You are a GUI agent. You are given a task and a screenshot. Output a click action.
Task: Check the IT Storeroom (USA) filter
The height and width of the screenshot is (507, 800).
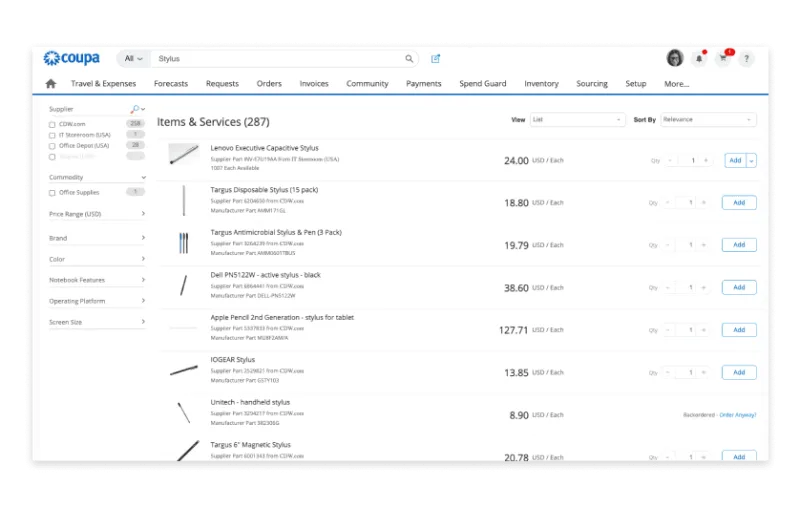click(x=52, y=135)
